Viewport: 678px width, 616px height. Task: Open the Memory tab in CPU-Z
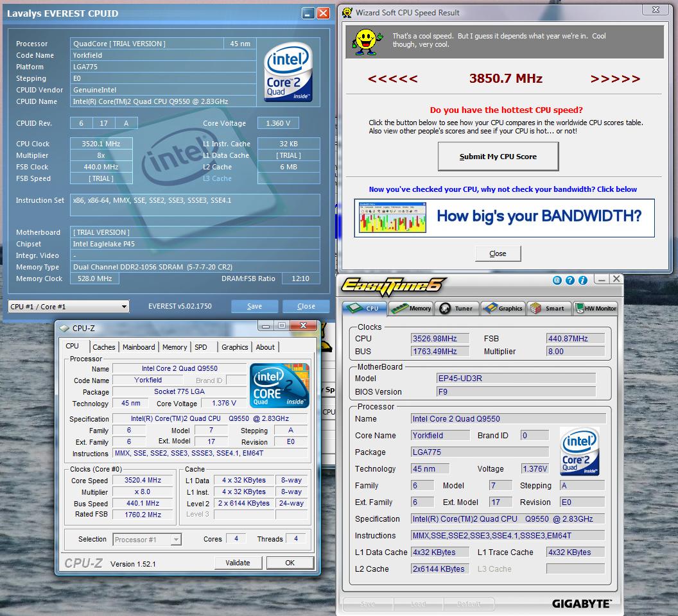(175, 347)
